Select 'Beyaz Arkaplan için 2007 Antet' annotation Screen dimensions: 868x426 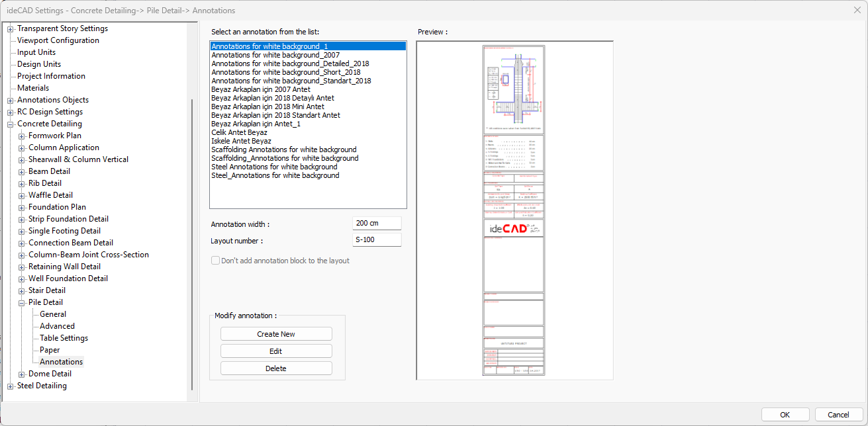[x=260, y=89]
